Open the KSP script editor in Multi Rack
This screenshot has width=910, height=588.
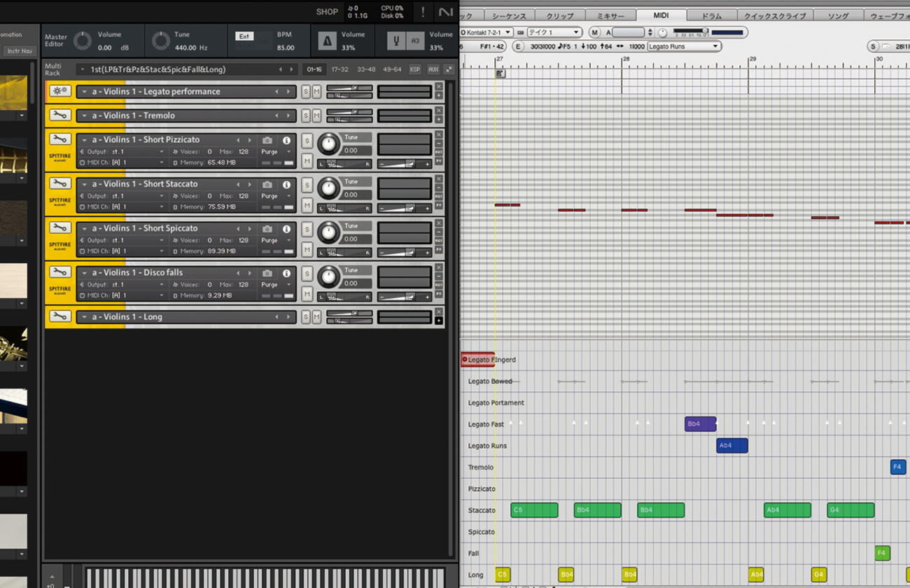(x=415, y=70)
